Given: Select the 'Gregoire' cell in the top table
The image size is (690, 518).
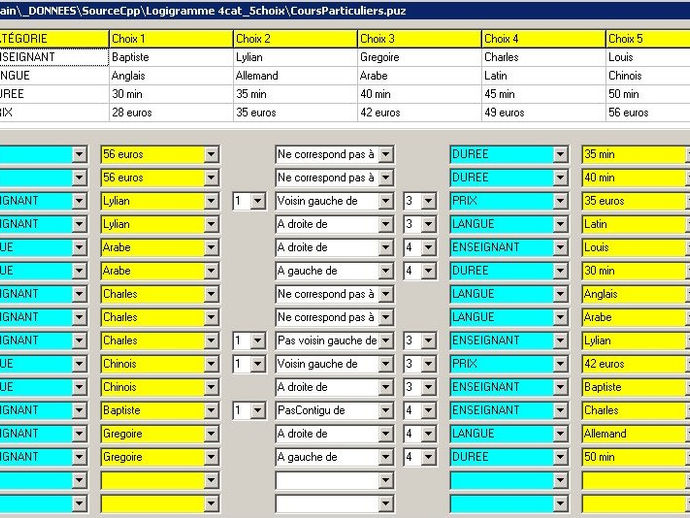Looking at the screenshot, I should click(x=419, y=57).
